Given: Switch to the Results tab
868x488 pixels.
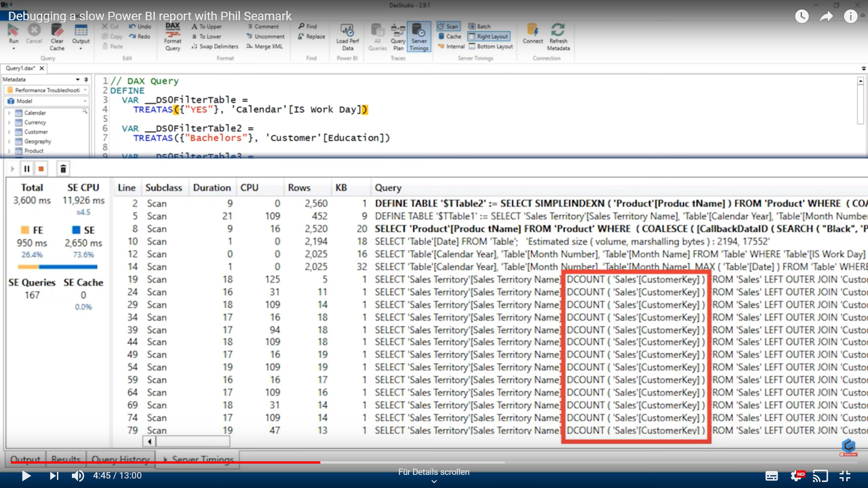Looking at the screenshot, I should [66, 460].
